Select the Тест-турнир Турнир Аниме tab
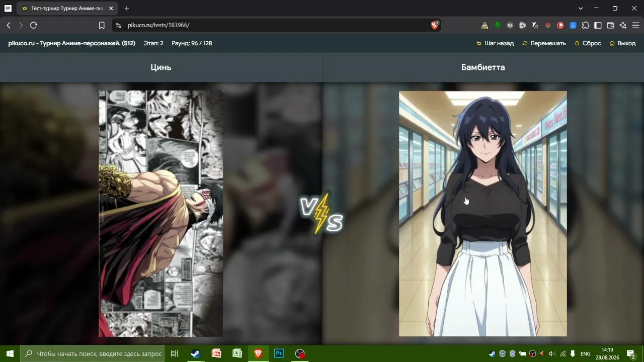Screen dimensions: 644x362 [67, 9]
